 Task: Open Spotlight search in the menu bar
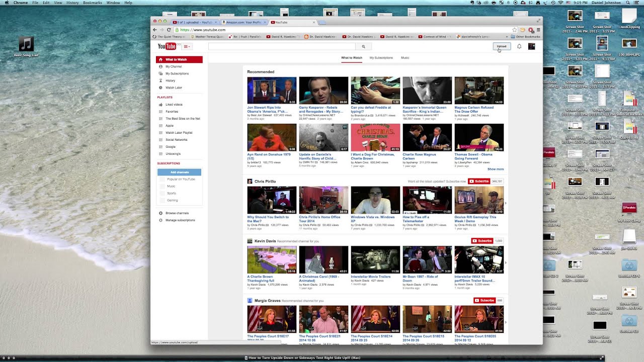point(628,3)
